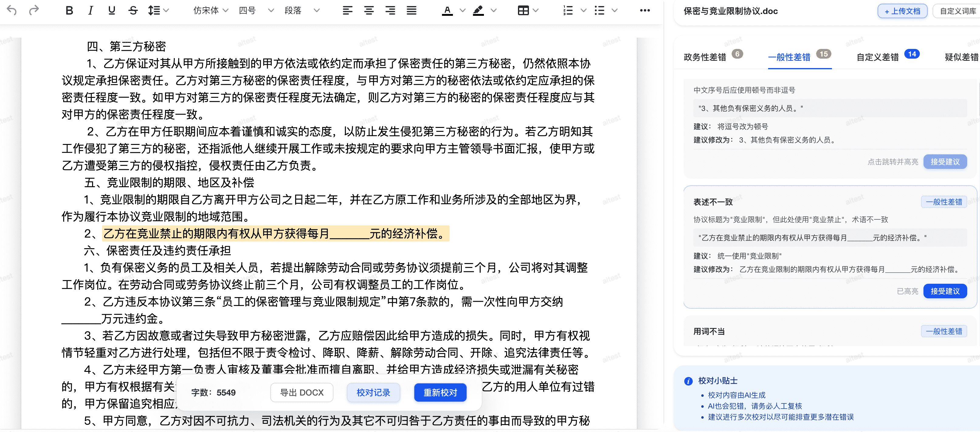Screen dimensions: 980x432
Task: Center align the paragraph
Action: 369,10
